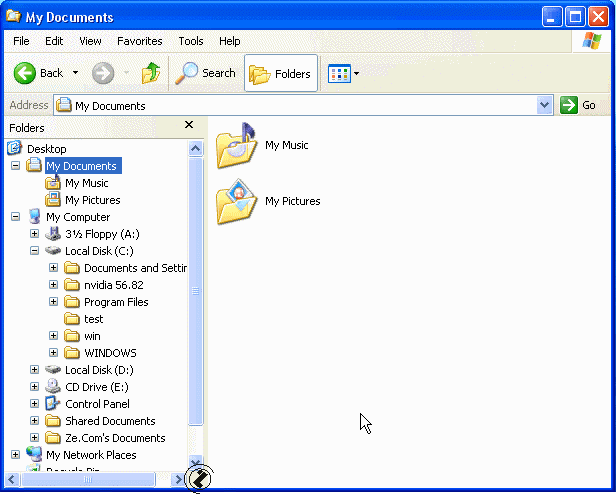Expand the win folder node
616x494 pixels.
53,336
